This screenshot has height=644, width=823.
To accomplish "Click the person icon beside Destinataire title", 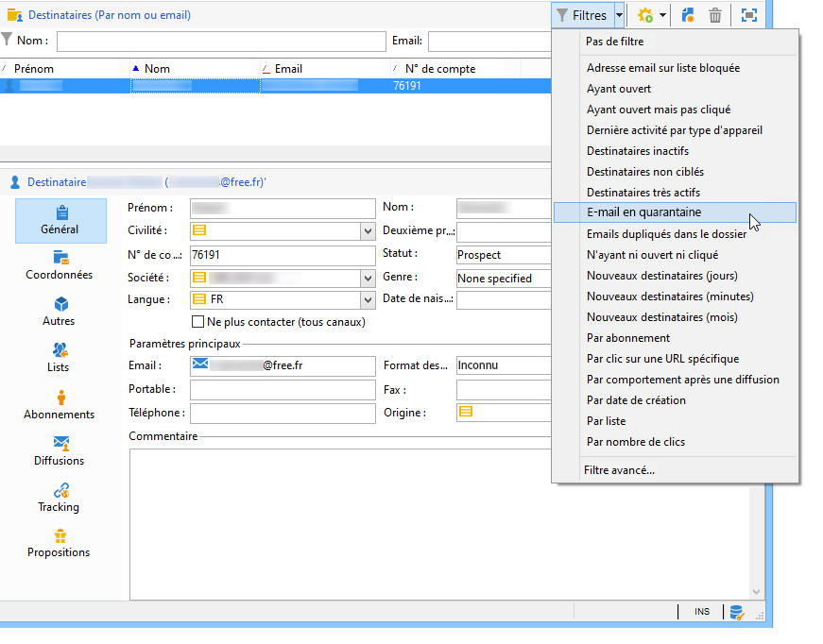I will pos(15,182).
